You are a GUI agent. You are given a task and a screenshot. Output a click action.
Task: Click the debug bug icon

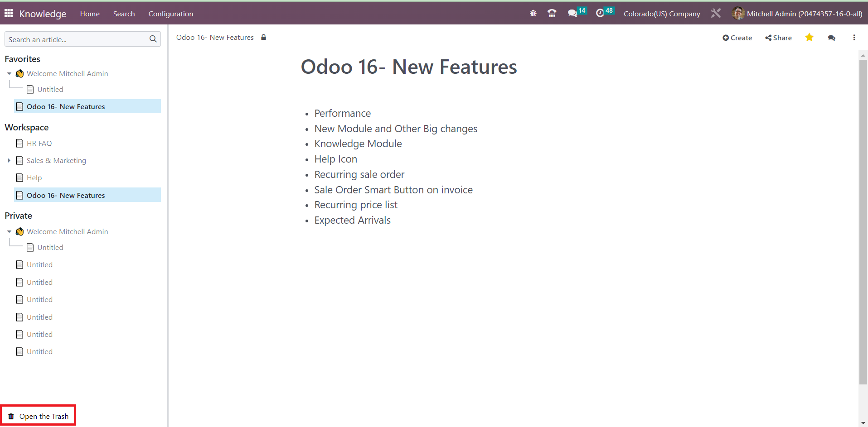tap(533, 14)
